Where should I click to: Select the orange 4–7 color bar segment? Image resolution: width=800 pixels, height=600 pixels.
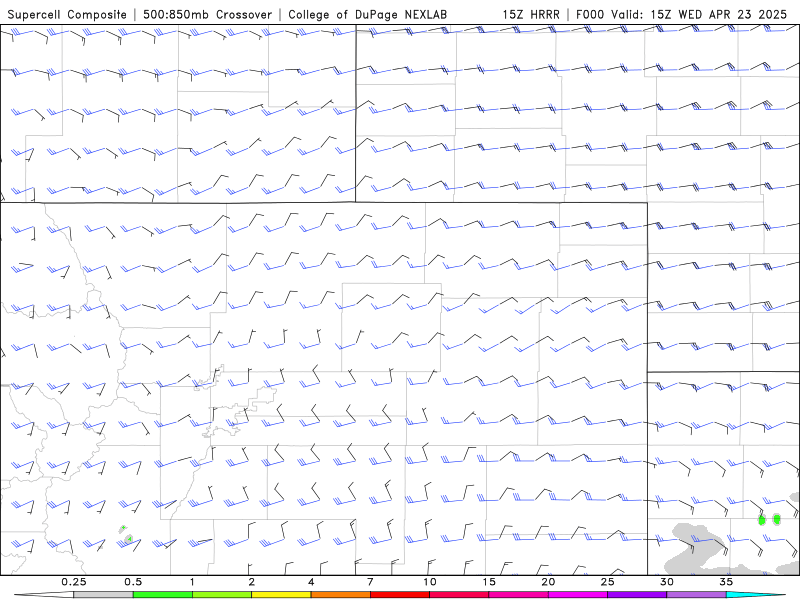(x=340, y=595)
